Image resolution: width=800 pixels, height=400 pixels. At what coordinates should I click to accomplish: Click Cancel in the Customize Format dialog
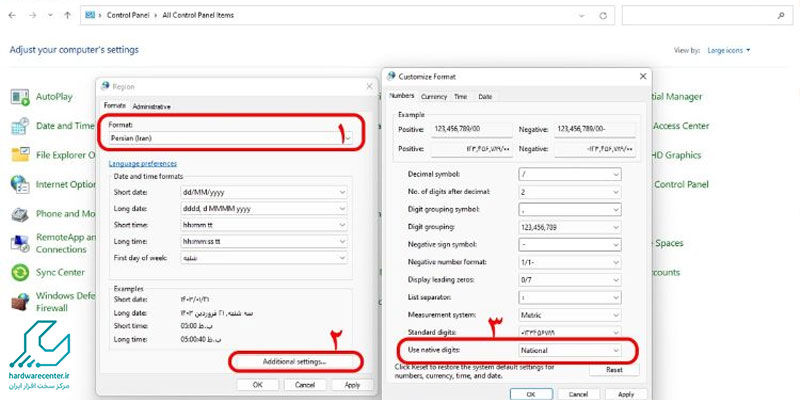578,394
